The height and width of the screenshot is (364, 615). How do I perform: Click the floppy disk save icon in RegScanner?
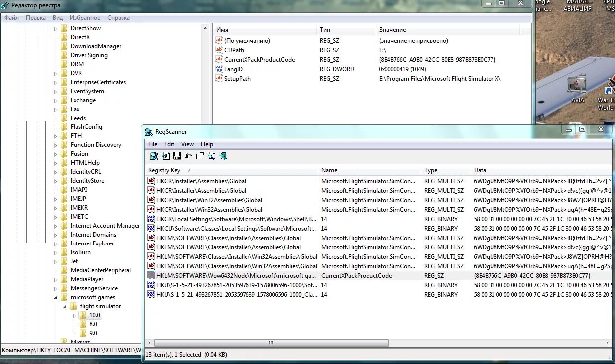[x=177, y=156]
